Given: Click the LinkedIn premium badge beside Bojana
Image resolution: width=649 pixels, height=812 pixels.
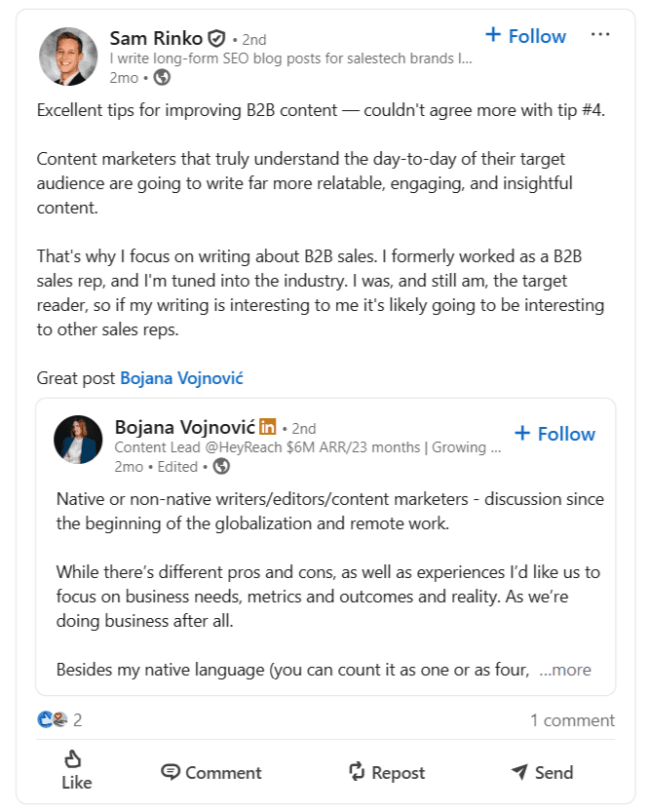Looking at the screenshot, I should 266,427.
